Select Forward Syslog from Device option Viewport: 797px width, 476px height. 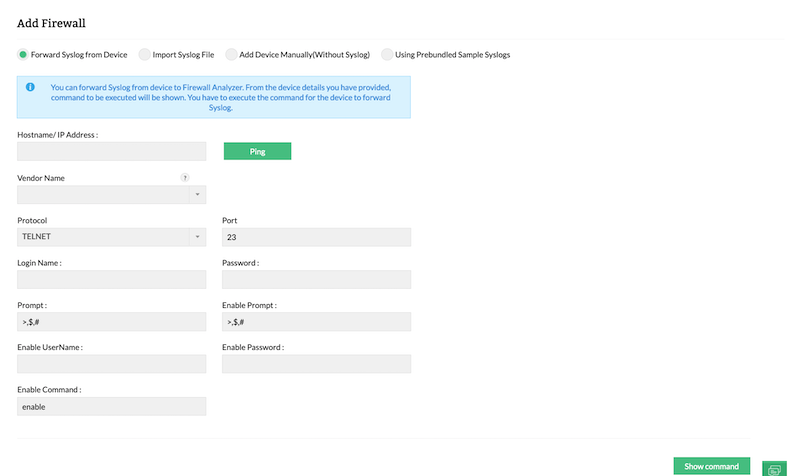pos(23,54)
